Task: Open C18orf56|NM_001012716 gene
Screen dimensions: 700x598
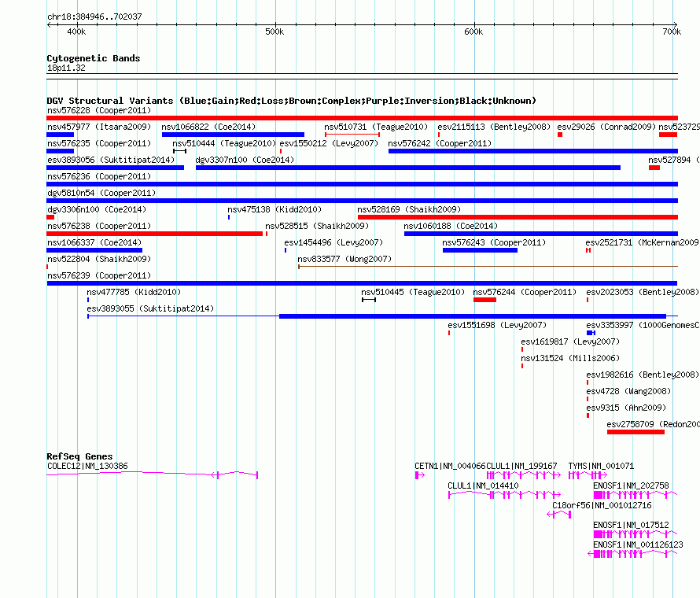Action: [x=559, y=515]
